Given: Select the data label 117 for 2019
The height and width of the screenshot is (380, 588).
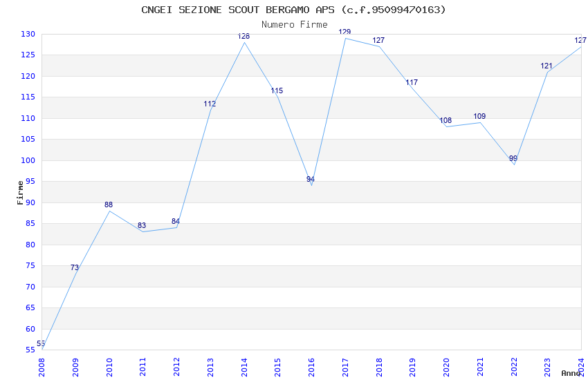Looking at the screenshot, I should click(x=412, y=82).
